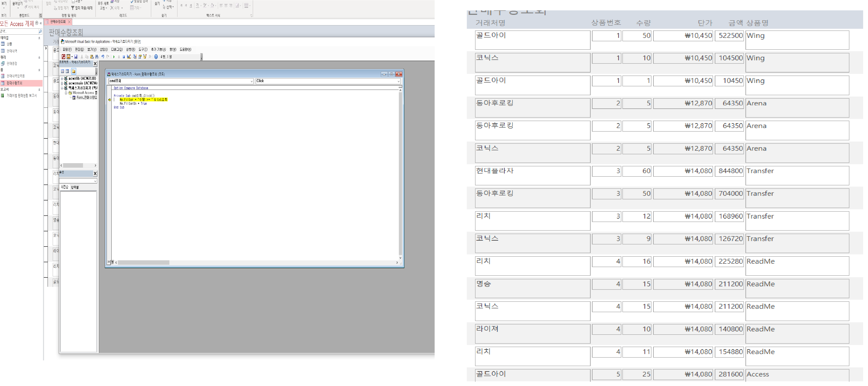Toggle Folders view in Project explorer
This screenshot has height=386, width=868.
(73, 71)
